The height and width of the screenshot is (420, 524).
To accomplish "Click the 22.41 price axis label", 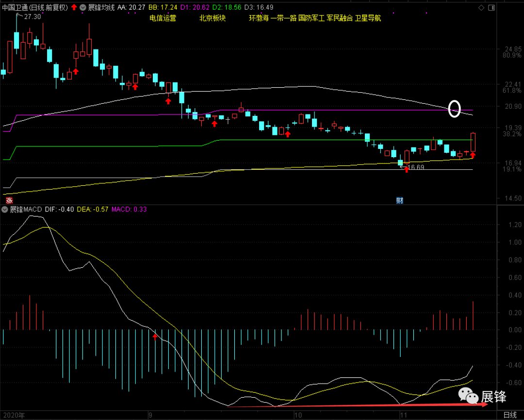I will click(x=513, y=84).
